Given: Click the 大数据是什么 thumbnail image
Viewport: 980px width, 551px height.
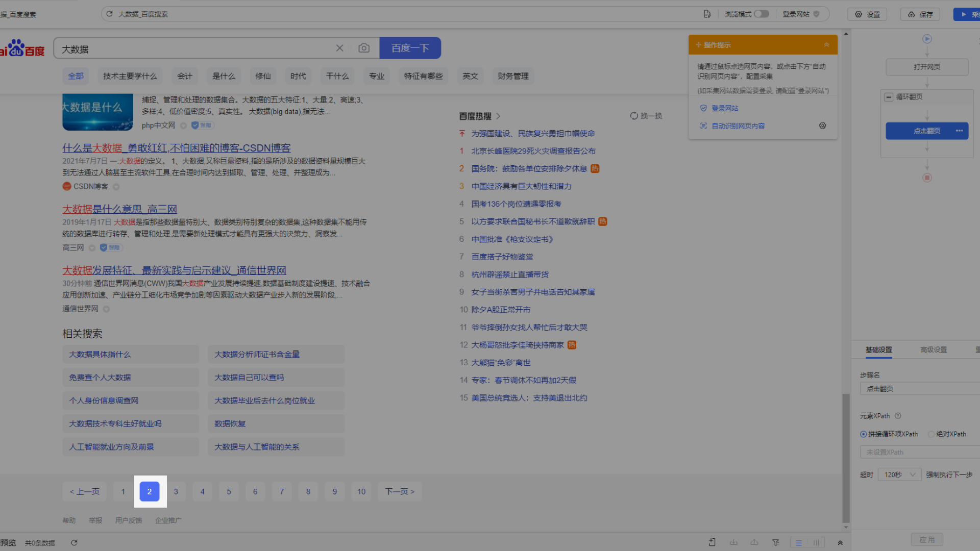Looking at the screenshot, I should click(97, 112).
